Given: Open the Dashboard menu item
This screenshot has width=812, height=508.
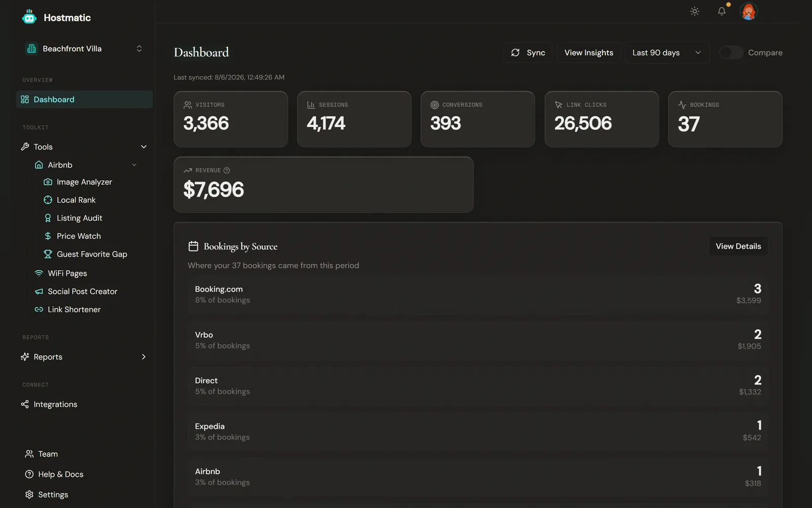Looking at the screenshot, I should [84, 100].
